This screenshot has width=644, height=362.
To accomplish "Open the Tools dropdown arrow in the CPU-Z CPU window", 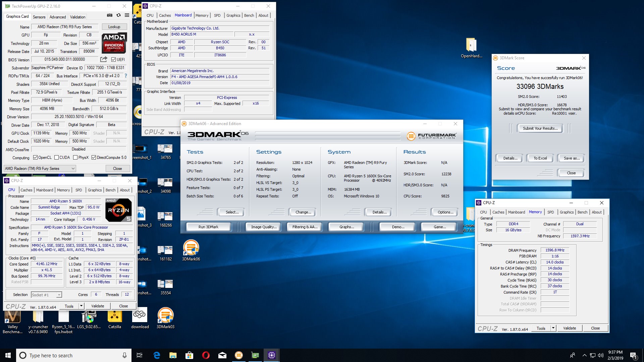I will pyautogui.click(x=81, y=306).
